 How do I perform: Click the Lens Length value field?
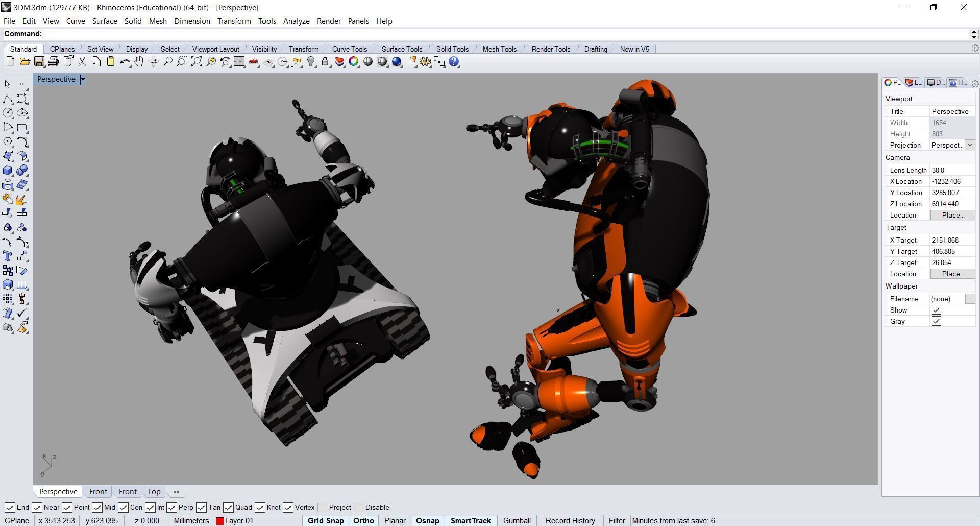952,170
